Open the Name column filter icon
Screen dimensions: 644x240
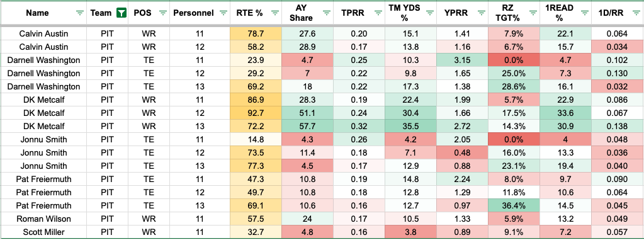[79, 13]
